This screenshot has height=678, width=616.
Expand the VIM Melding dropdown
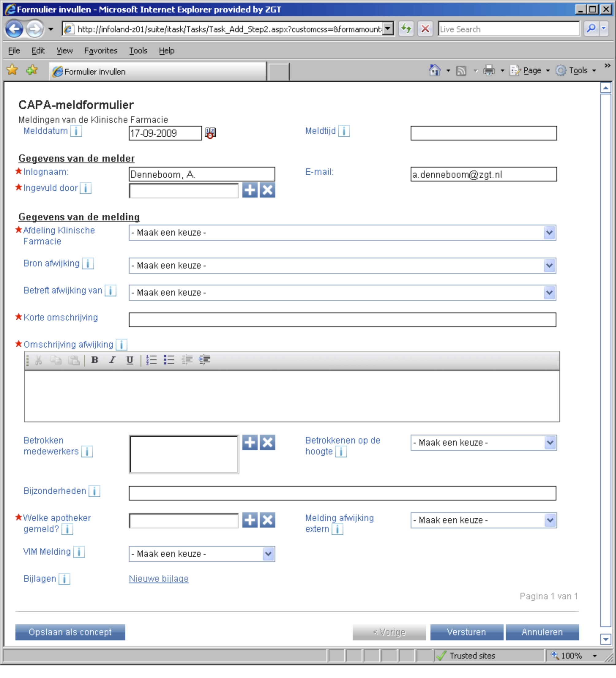pyautogui.click(x=268, y=554)
